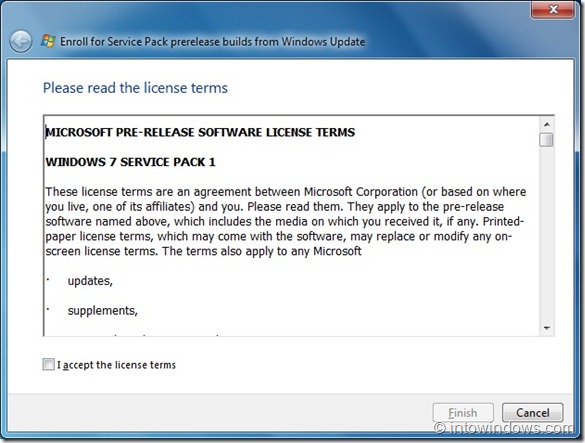585x443 pixels.
Task: Click the window title 'Enroll for Service Pack prerelease builds'
Action: pyautogui.click(x=212, y=41)
